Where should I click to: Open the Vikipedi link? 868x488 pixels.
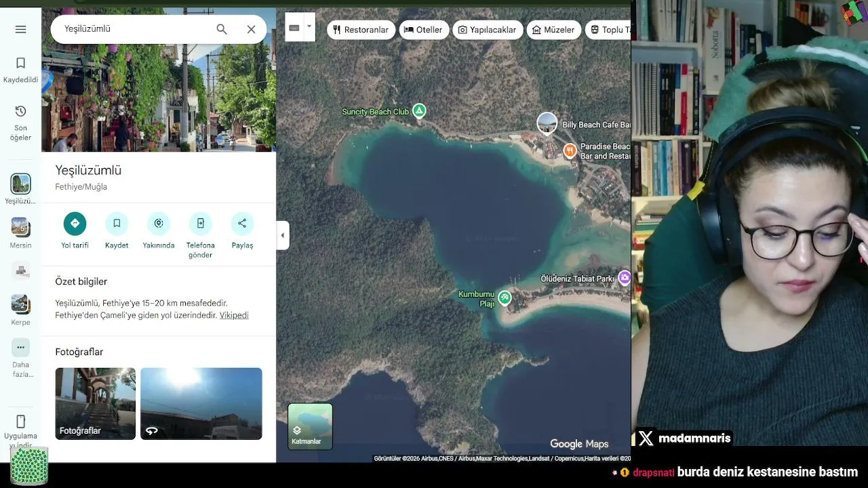click(234, 315)
